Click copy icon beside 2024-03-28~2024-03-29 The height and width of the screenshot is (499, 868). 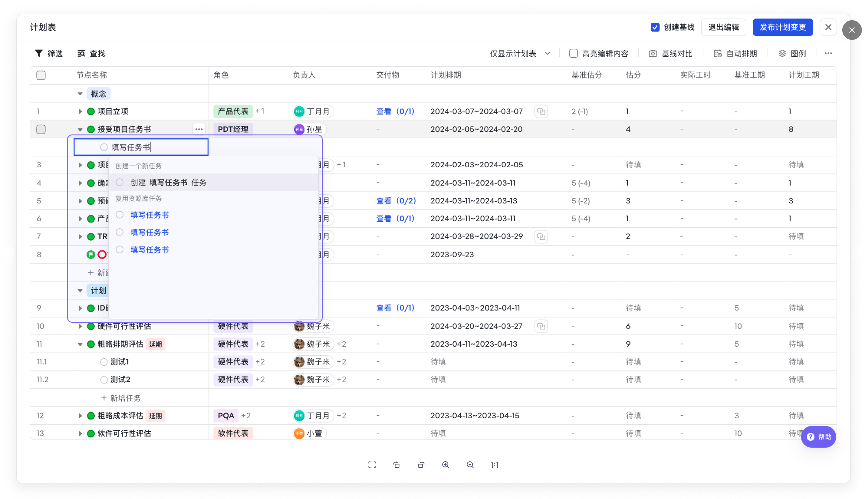tap(541, 237)
